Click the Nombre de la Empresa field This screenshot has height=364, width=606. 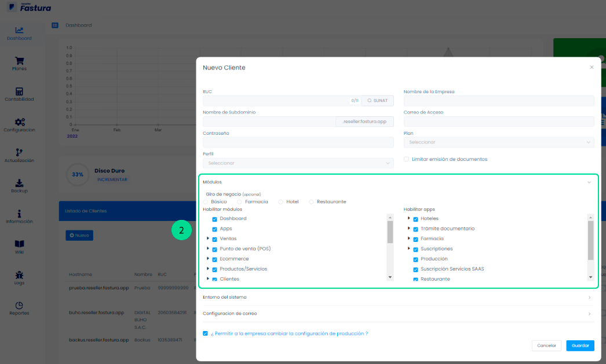(498, 101)
